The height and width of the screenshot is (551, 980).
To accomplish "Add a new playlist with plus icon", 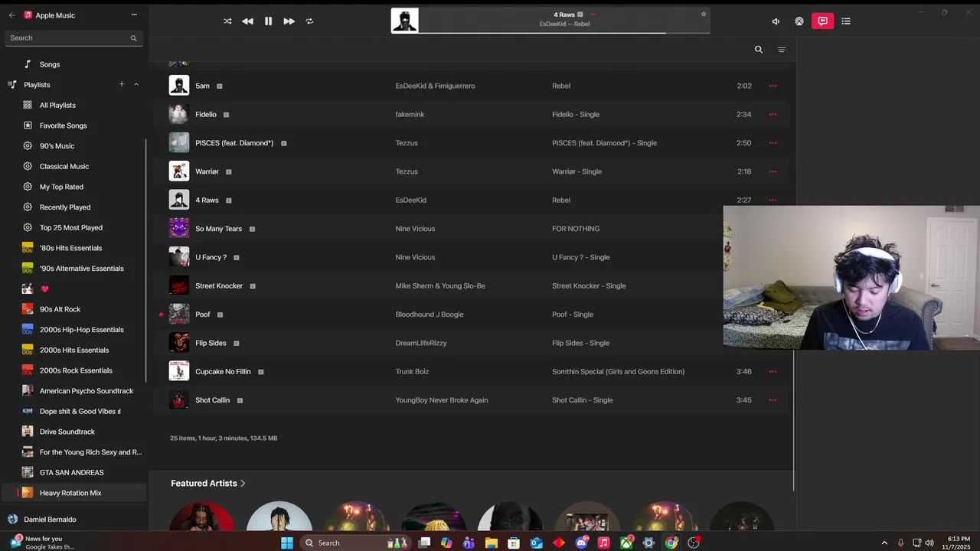I will pos(121,84).
